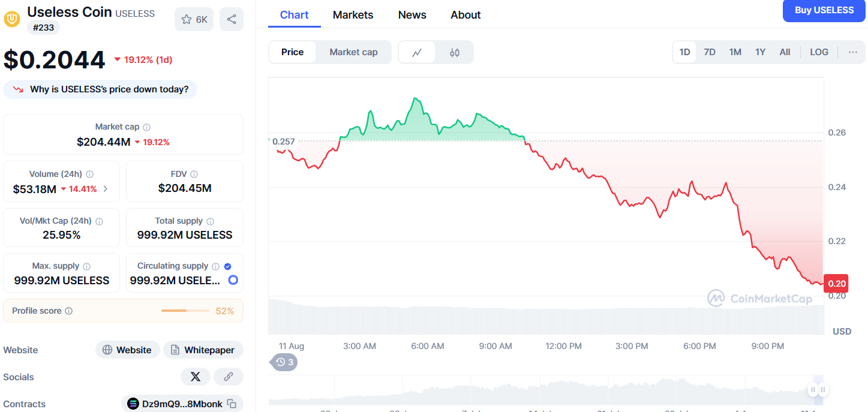Click the info icon next to Circulating supply

[216, 266]
